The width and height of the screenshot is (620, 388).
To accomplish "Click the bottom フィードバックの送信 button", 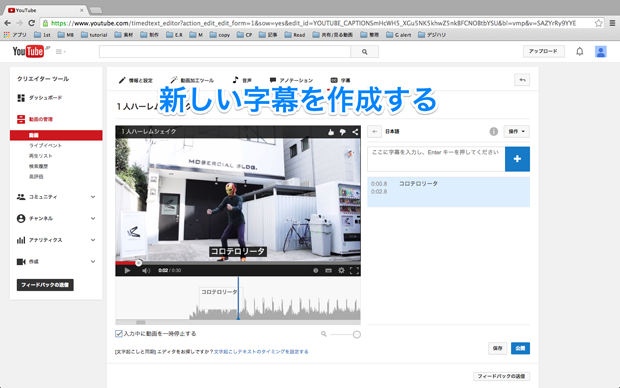I will pos(501,376).
